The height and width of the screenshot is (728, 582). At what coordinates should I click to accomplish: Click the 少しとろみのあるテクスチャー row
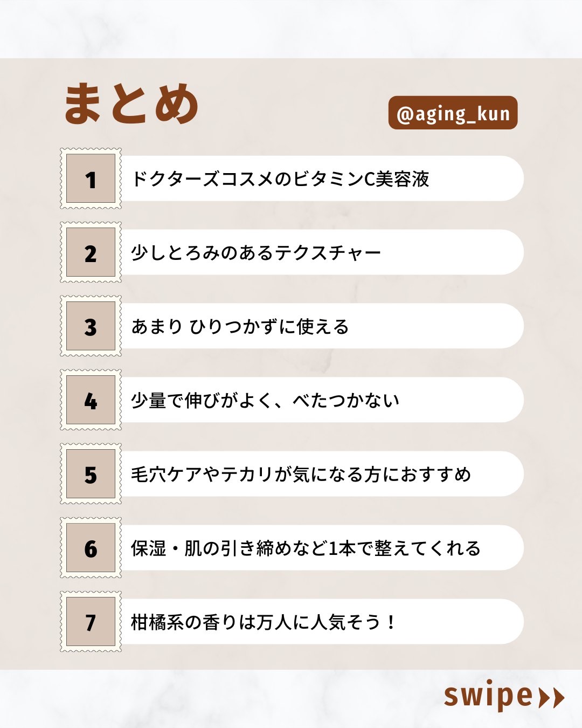(x=321, y=252)
